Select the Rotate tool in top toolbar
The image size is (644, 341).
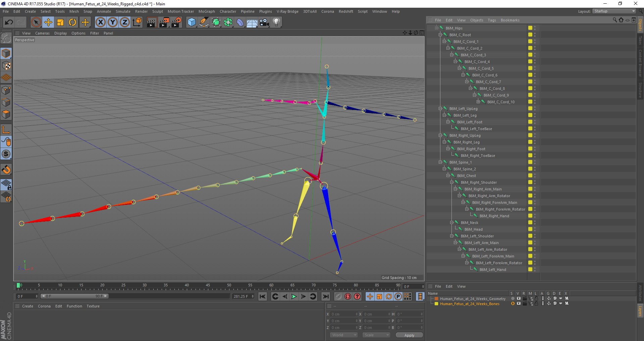click(72, 22)
